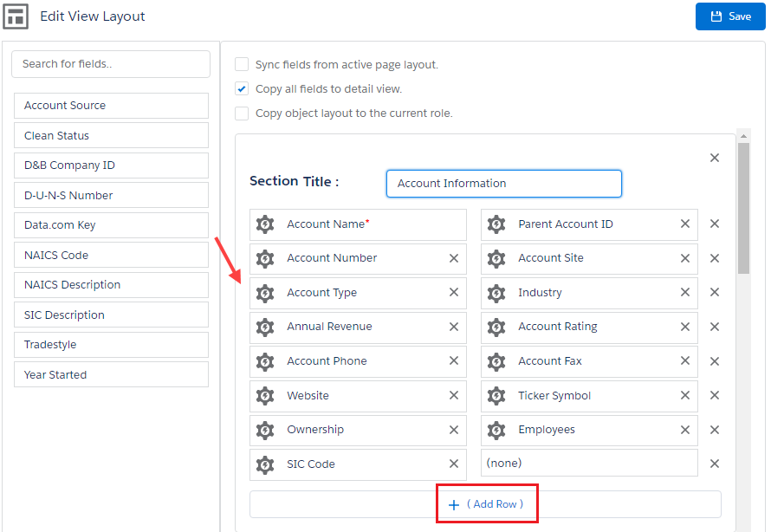Enable Copy object layout to current role
Viewport: 771px width, 532px height.
(242, 114)
